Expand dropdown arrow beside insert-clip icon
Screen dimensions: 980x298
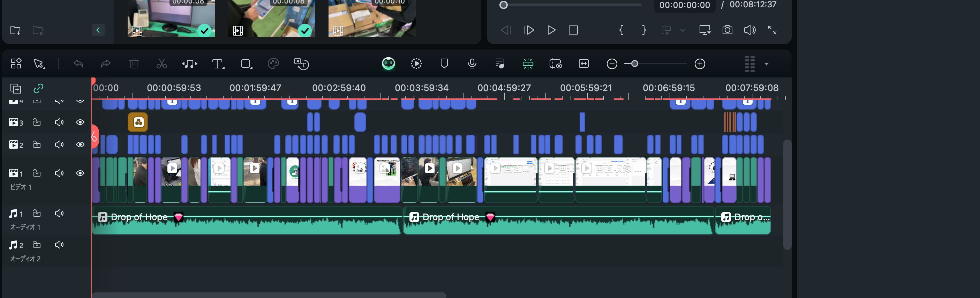pyautogui.click(x=683, y=30)
